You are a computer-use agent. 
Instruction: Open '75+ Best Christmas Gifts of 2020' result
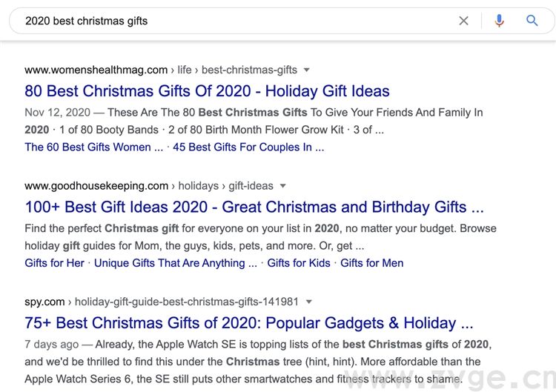pos(248,323)
